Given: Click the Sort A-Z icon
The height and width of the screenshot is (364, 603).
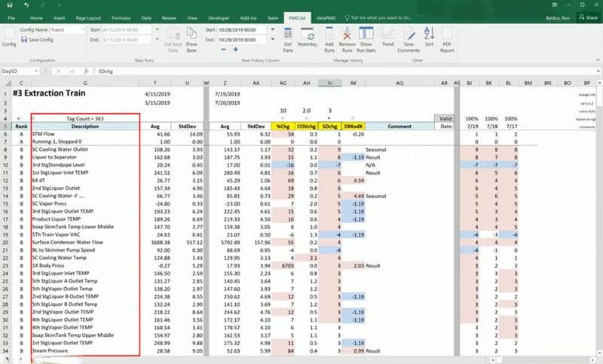Looking at the screenshot, I should [429, 37].
